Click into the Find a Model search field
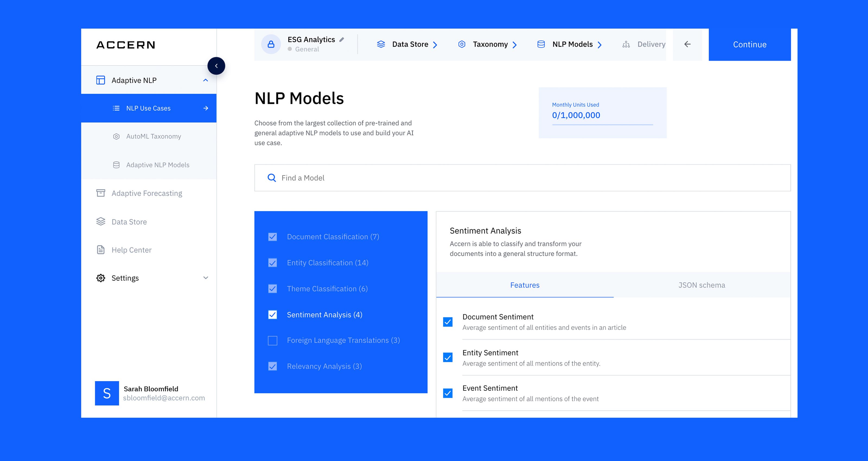Screen dimensions: 868x461 [505, 178]
